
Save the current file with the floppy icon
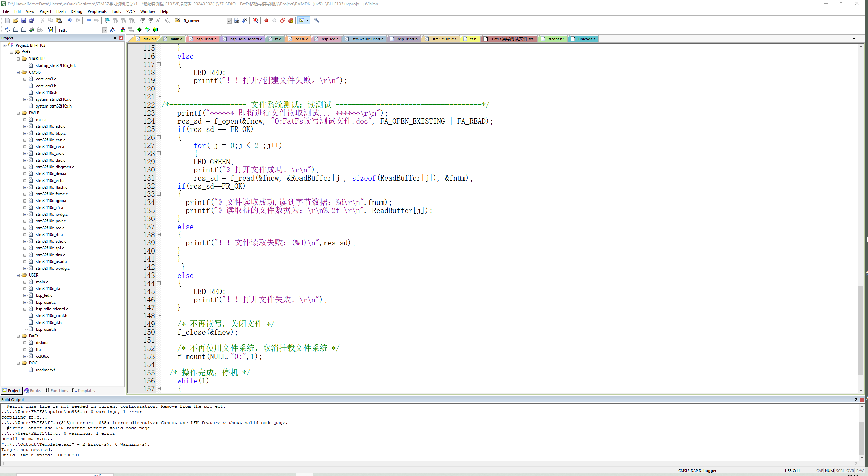(24, 20)
